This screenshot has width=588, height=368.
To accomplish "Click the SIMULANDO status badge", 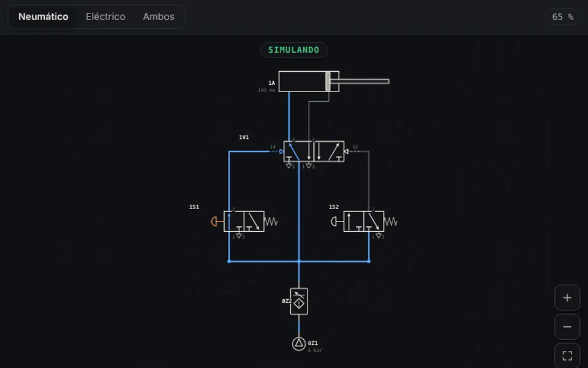I will click(294, 50).
